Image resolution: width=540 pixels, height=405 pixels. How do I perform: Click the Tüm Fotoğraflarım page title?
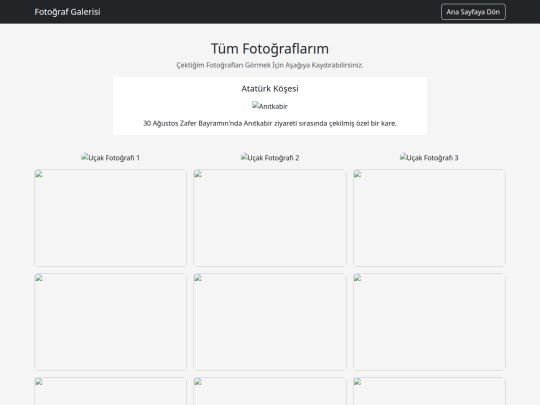(x=270, y=49)
